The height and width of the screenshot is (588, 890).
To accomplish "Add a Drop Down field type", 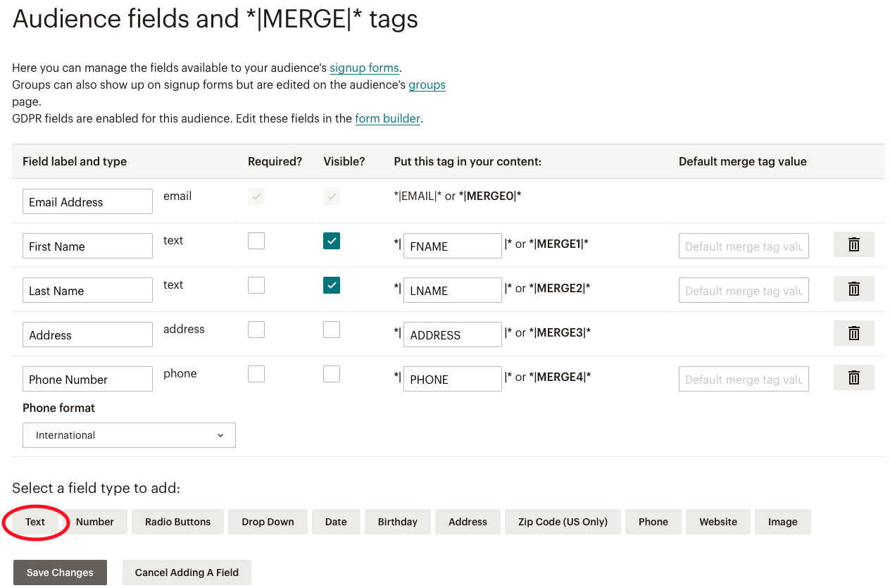I will point(268,522).
